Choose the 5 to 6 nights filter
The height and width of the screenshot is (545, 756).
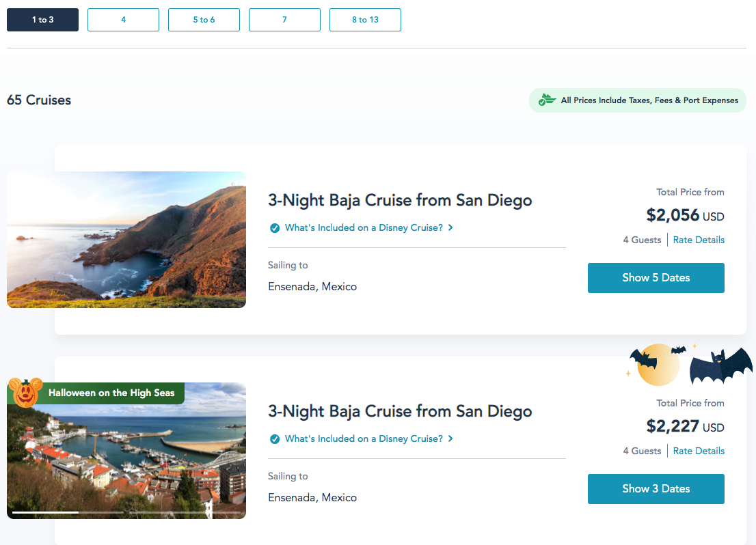pyautogui.click(x=204, y=20)
